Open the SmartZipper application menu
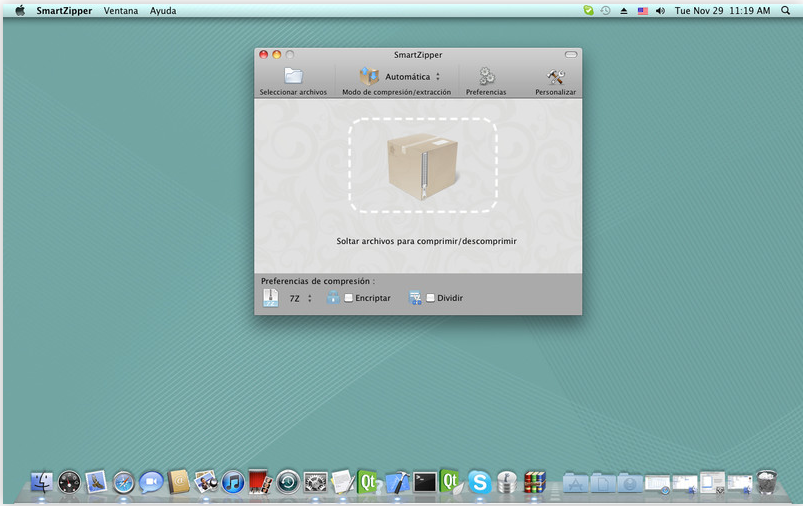 click(64, 10)
